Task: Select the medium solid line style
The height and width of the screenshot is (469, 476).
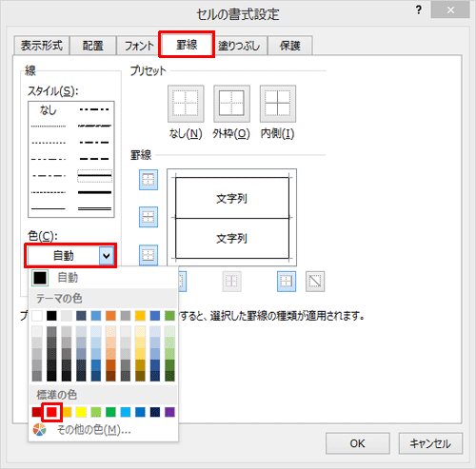Action: pyautogui.click(x=94, y=175)
